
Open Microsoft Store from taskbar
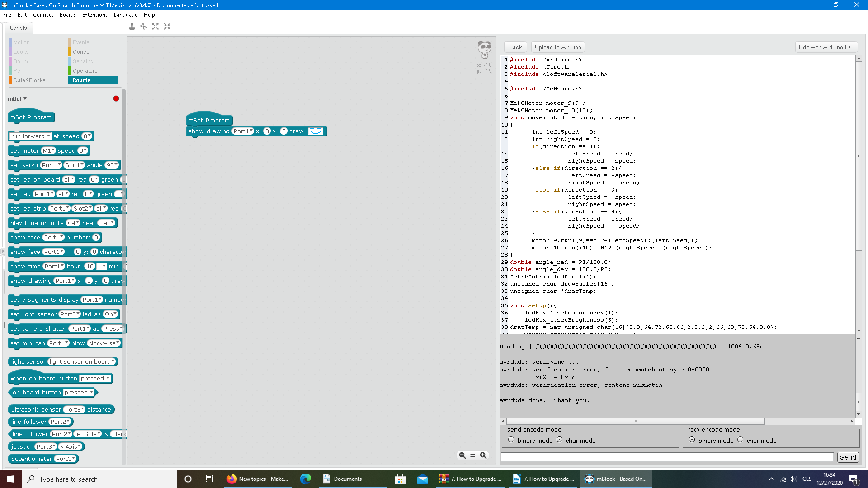pos(400,479)
